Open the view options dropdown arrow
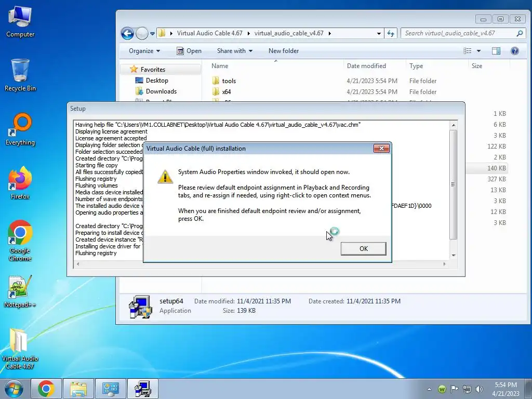Viewport: 532px width, 399px height. point(478,51)
